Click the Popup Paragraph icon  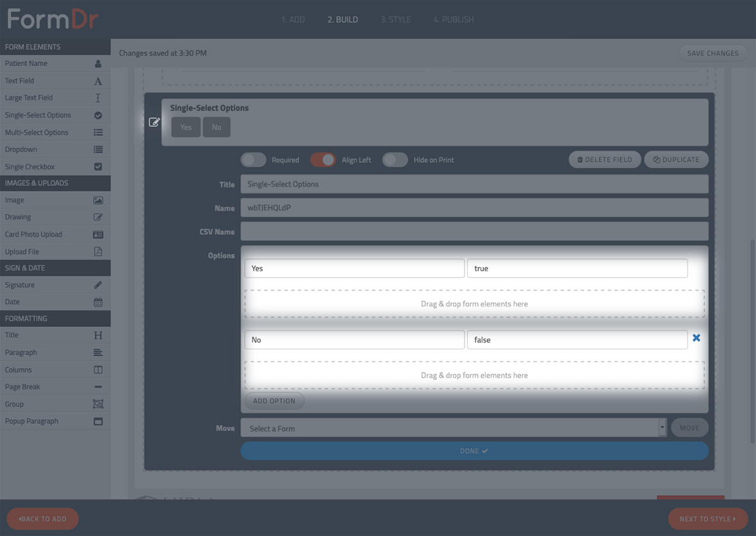(x=98, y=421)
